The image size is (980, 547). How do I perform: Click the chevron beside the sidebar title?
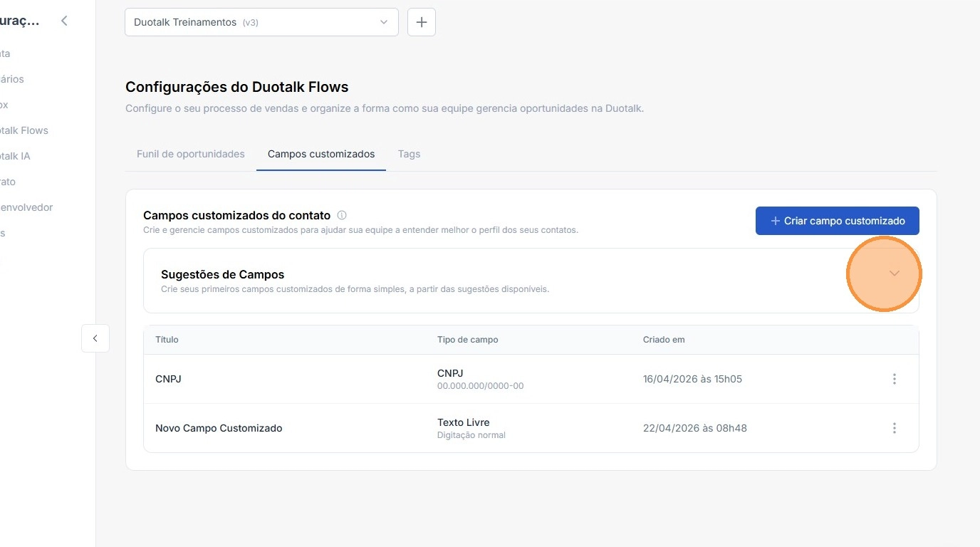[x=64, y=21]
